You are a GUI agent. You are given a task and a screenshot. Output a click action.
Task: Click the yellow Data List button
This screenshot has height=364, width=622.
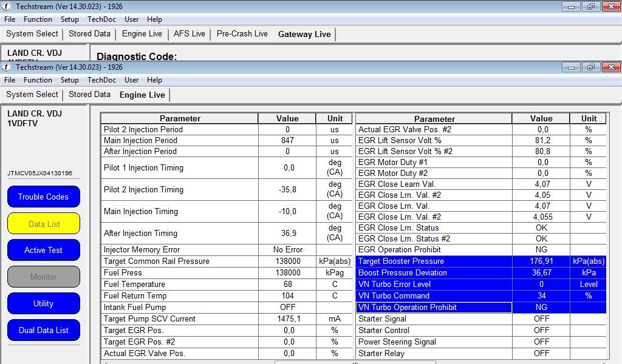point(43,224)
